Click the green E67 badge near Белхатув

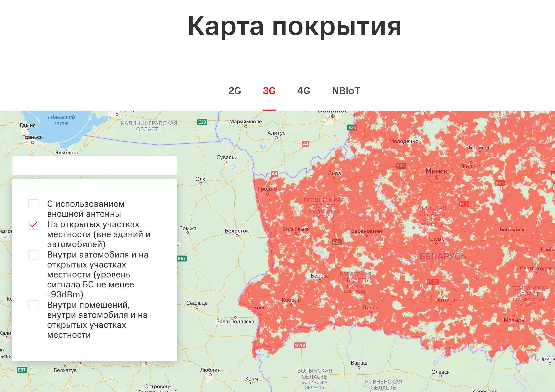tap(22, 370)
